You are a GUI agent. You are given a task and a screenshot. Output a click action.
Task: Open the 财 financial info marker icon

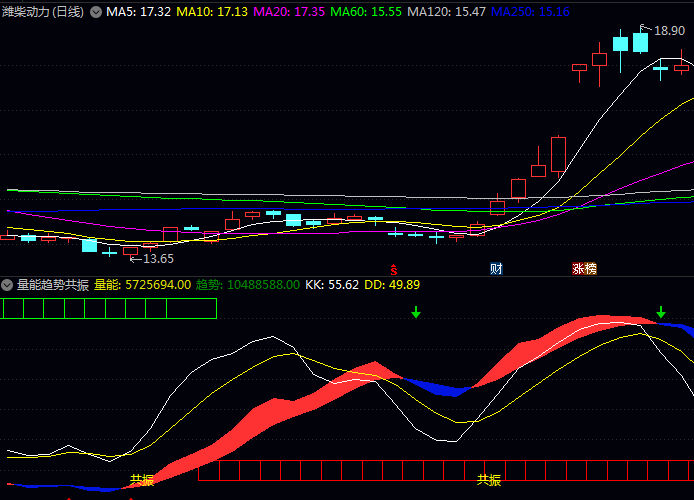[496, 269]
